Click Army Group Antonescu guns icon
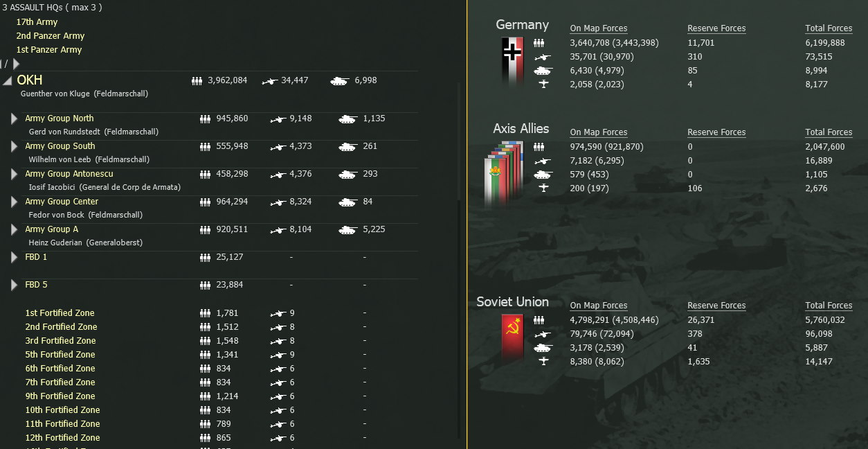 278,175
